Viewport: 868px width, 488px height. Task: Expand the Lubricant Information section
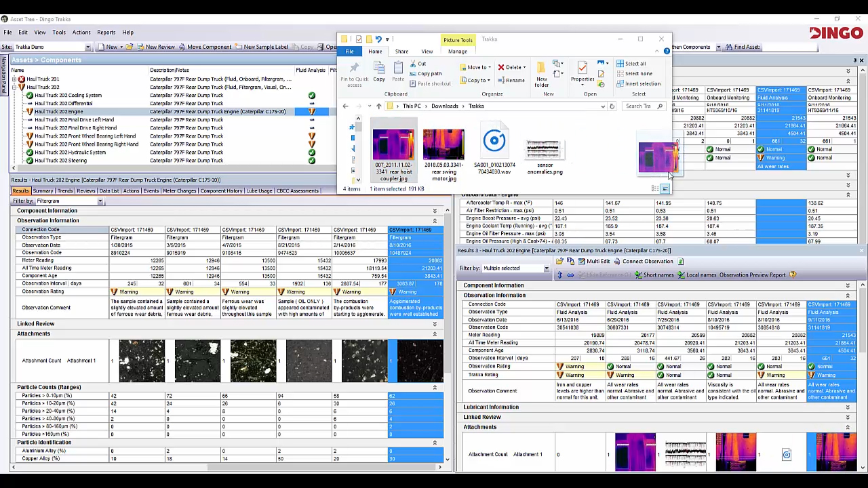(848, 407)
